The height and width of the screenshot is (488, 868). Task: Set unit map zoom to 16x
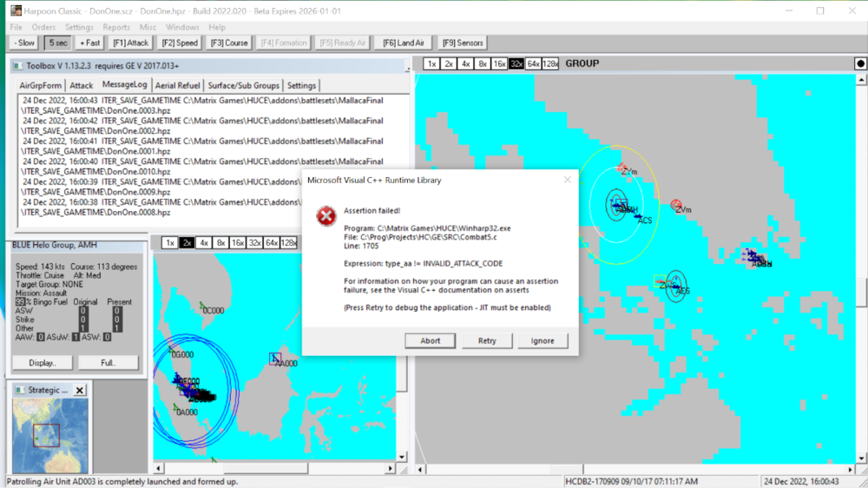[238, 242]
